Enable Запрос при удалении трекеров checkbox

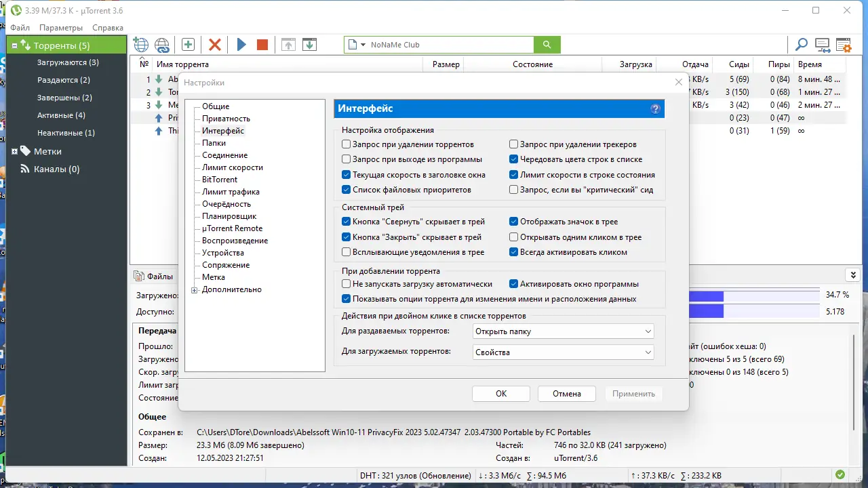click(514, 144)
